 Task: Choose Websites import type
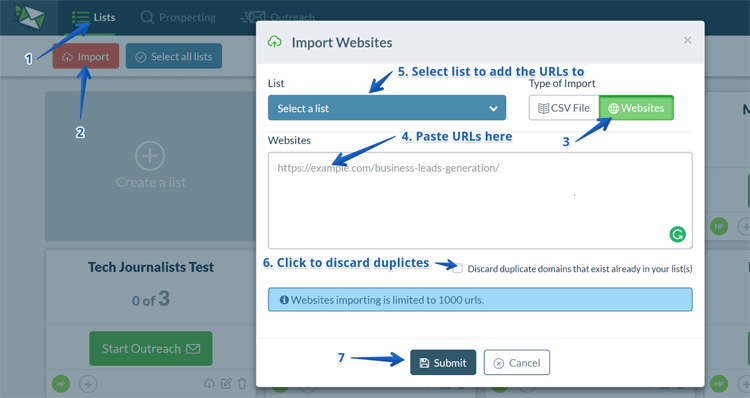[x=636, y=108]
